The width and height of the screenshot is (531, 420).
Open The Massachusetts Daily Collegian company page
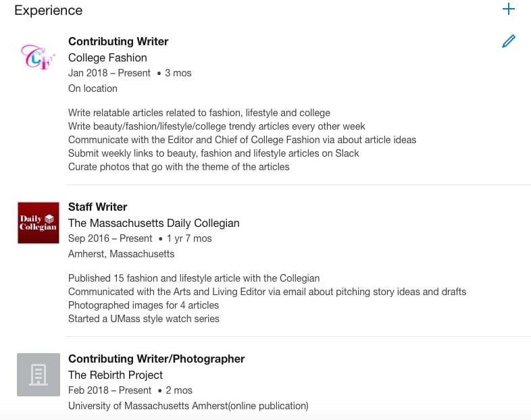[x=154, y=223]
